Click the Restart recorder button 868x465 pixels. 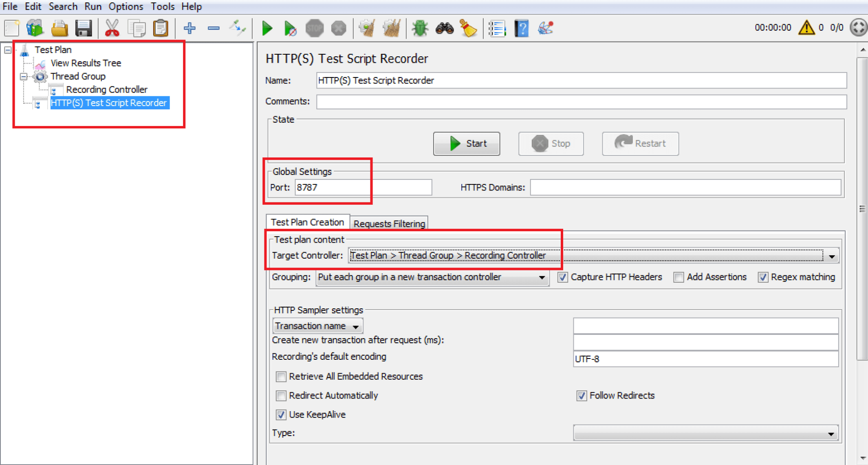[640, 144]
